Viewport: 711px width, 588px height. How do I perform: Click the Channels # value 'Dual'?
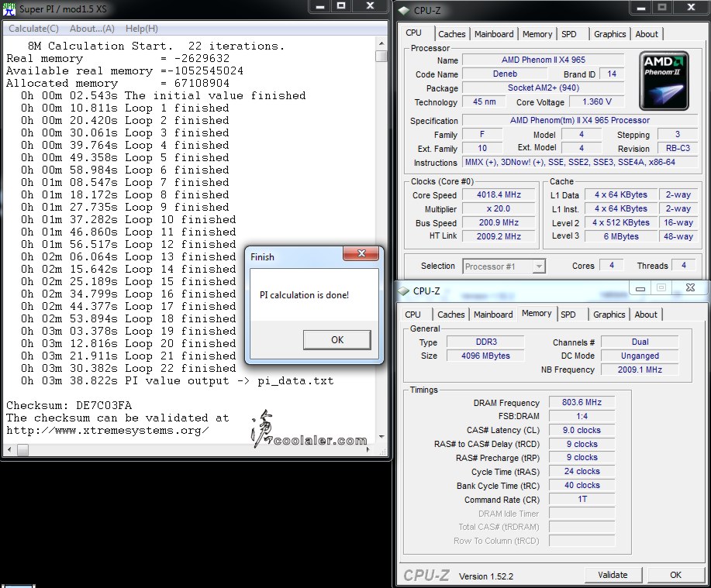click(640, 342)
